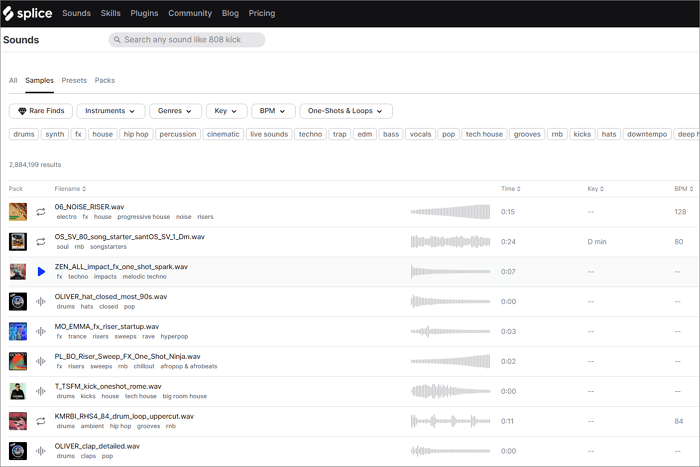
Task: Expand the Instruments dropdown
Action: (111, 111)
